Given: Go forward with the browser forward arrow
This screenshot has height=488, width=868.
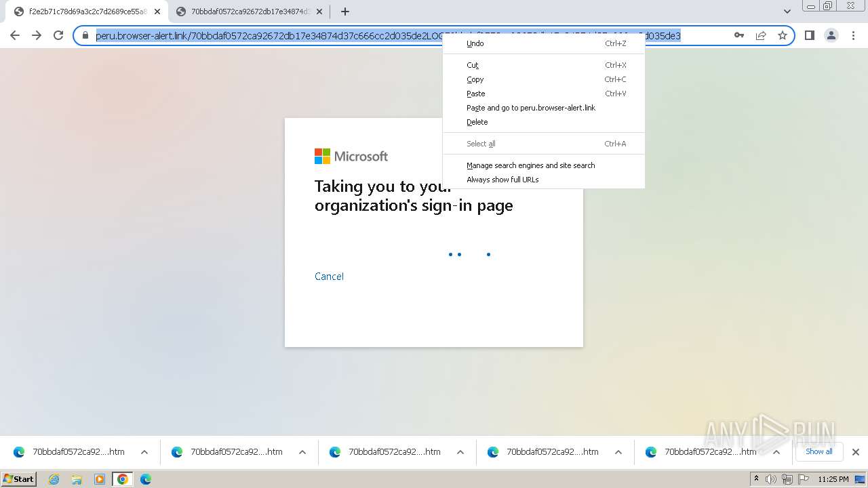Looking at the screenshot, I should tap(37, 36).
